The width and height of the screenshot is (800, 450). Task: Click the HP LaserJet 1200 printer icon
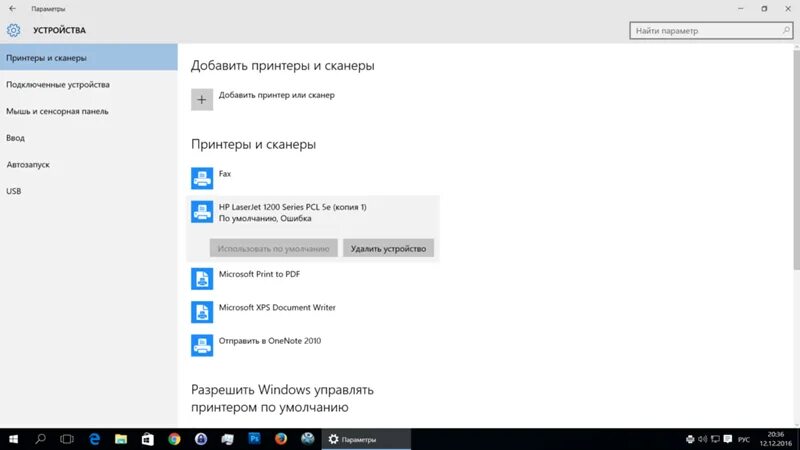[x=202, y=212]
